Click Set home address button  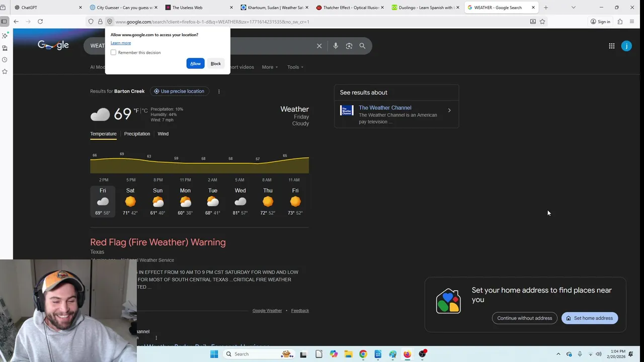pos(590,318)
